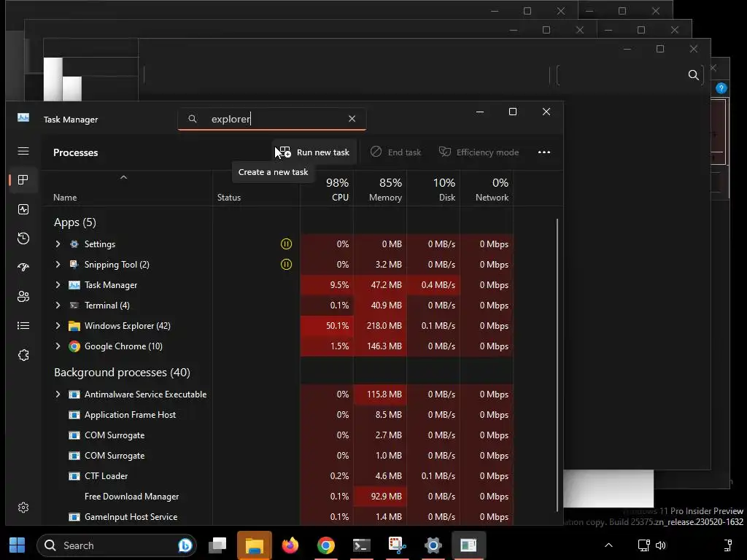Click the End task button
The width and height of the screenshot is (747, 560).
(x=396, y=152)
